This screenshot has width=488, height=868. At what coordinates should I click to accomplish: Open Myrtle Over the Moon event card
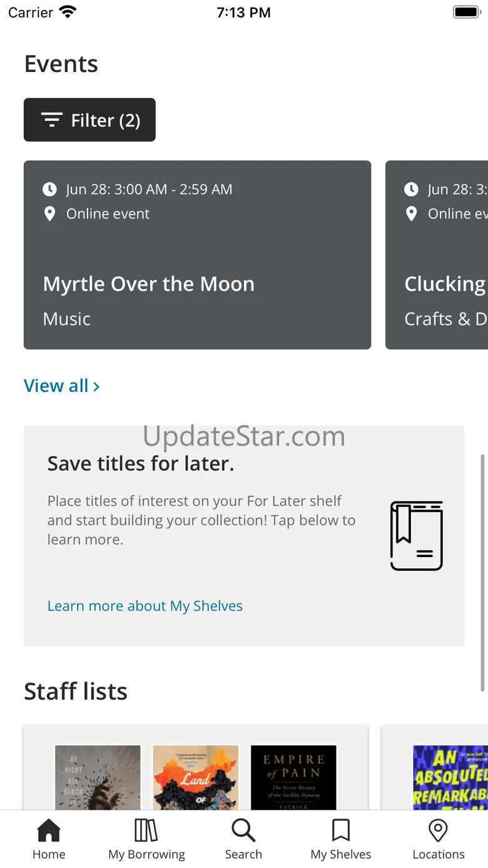[197, 255]
